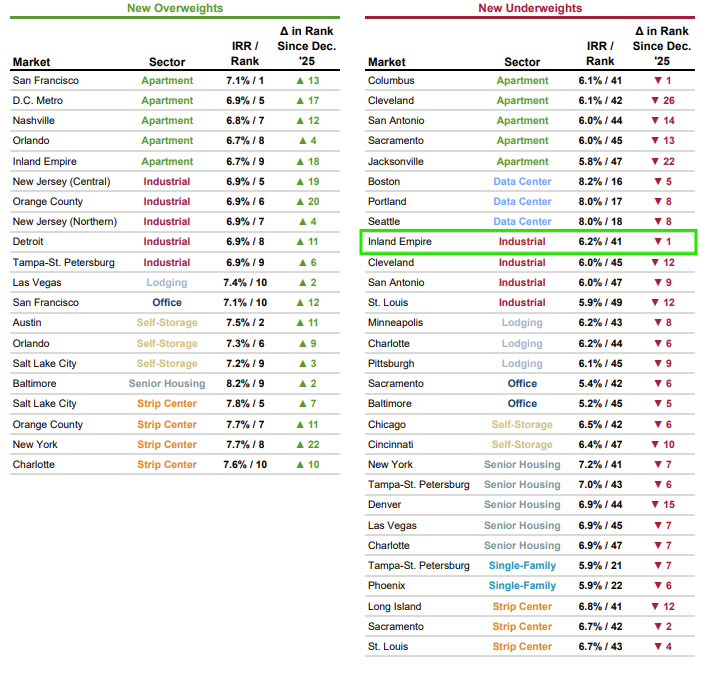
Task: Select the '7.6% / 10' IRR value
Action: pos(245,464)
